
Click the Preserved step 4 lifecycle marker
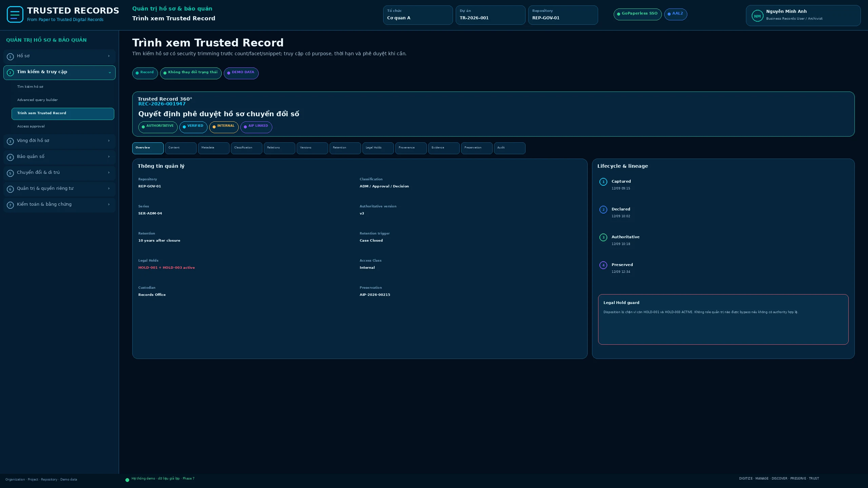pyautogui.click(x=603, y=265)
